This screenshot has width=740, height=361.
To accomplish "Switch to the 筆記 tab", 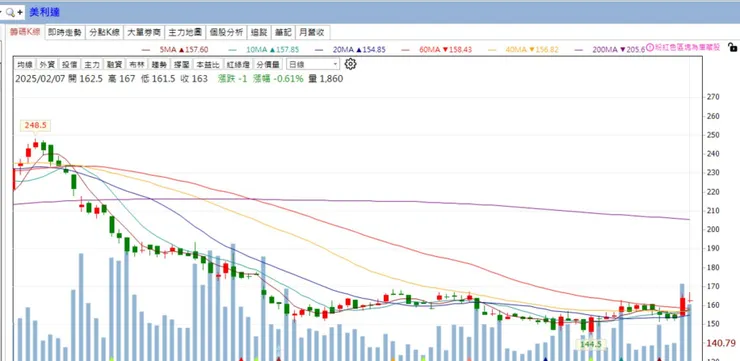I will 283,33.
